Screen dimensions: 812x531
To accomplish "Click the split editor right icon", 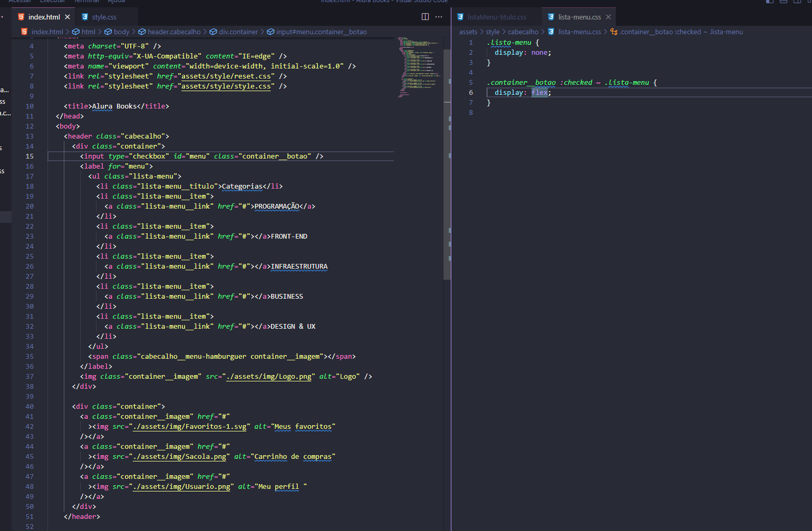I will pos(425,17).
